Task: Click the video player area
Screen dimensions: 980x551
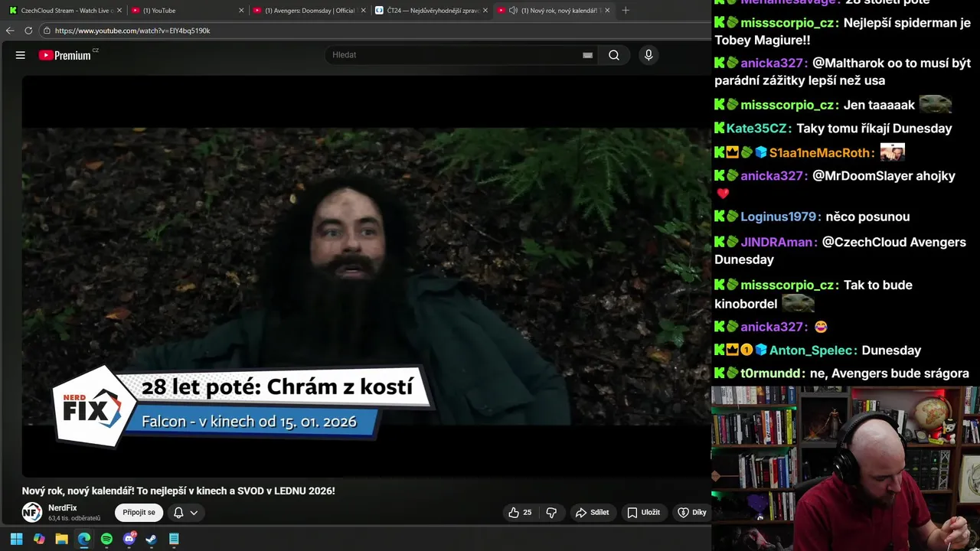Action: [366, 275]
